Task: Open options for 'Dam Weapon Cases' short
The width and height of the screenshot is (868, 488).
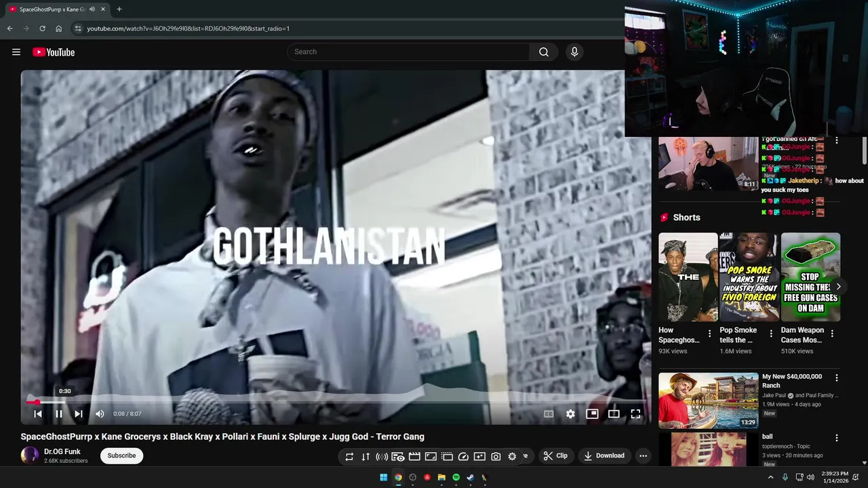Action: click(x=832, y=333)
